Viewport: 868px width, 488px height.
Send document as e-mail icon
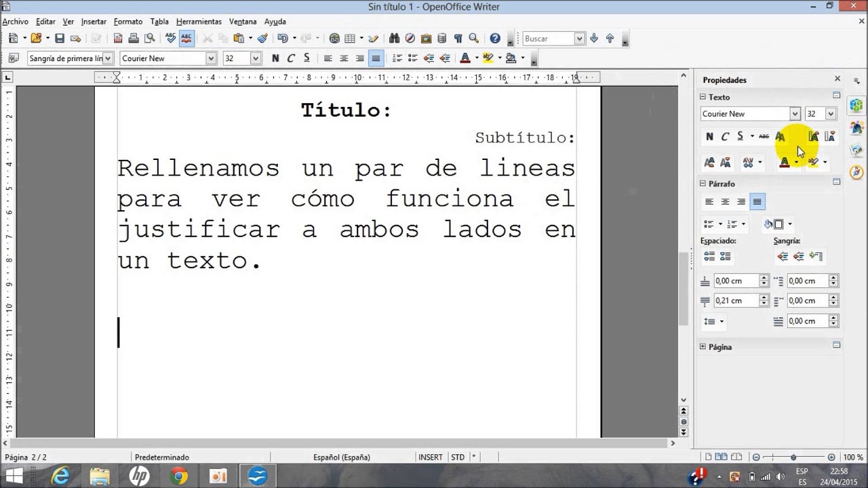[75, 39]
